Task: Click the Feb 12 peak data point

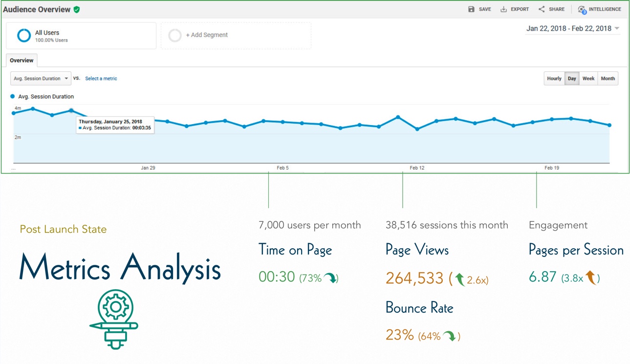Action: click(x=398, y=117)
